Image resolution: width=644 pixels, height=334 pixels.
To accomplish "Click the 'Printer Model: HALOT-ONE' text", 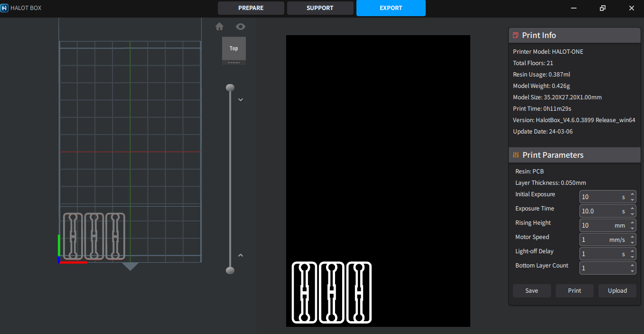I will [x=548, y=51].
